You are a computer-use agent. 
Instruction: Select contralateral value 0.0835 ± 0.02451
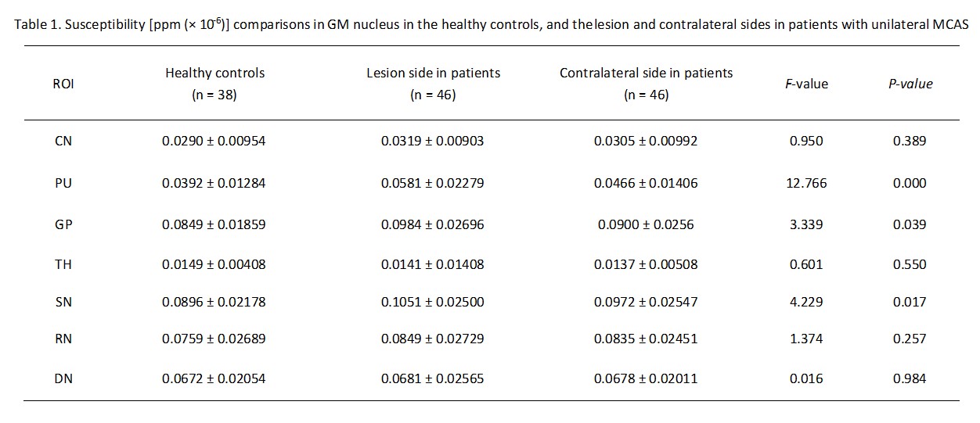[646, 339]
